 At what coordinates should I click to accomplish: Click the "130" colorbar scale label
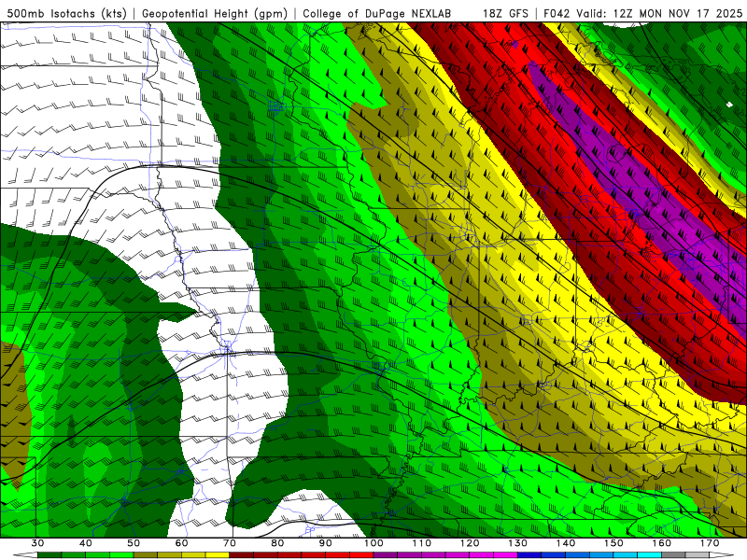[517, 543]
